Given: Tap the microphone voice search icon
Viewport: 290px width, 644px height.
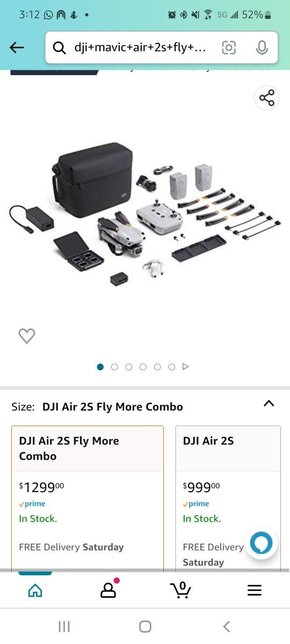Looking at the screenshot, I should pos(262,48).
